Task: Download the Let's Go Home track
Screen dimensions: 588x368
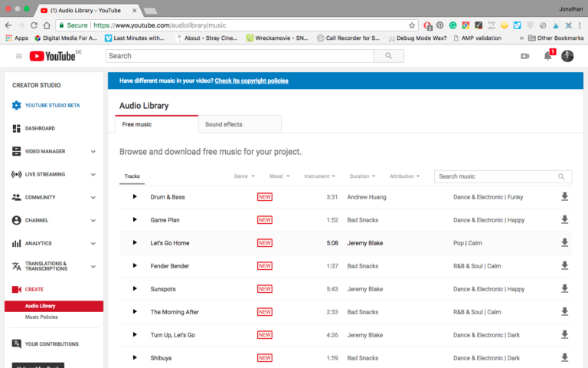Action: (564, 242)
